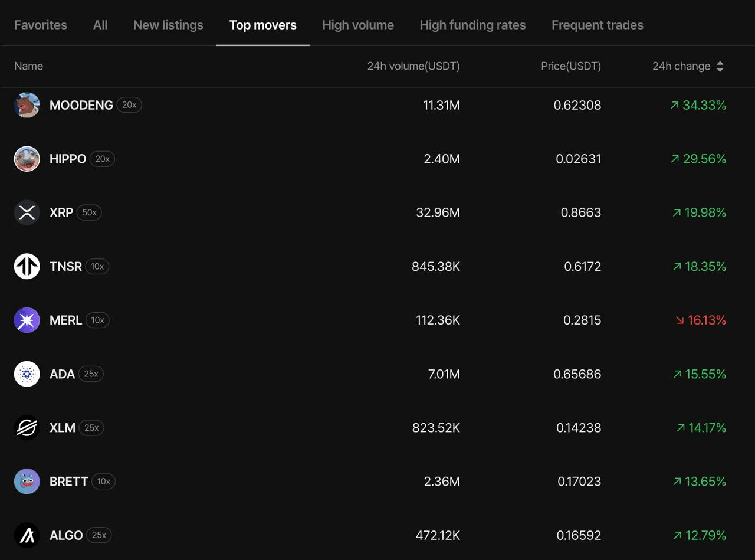Go to Frequent trades tab
755x560 pixels.
(x=598, y=25)
